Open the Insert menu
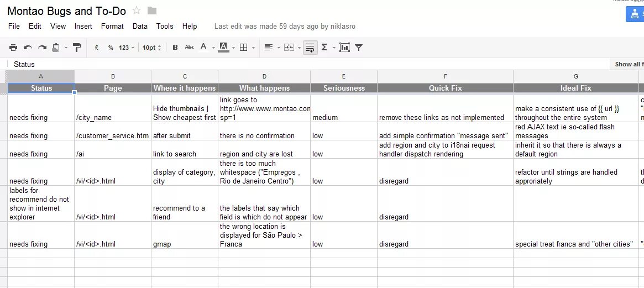 pyautogui.click(x=83, y=27)
